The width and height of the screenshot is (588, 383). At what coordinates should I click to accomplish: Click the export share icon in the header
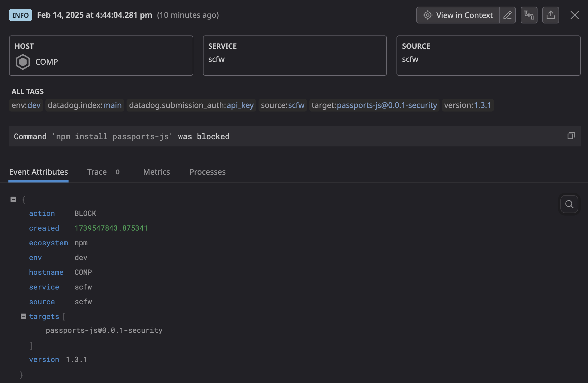point(550,15)
